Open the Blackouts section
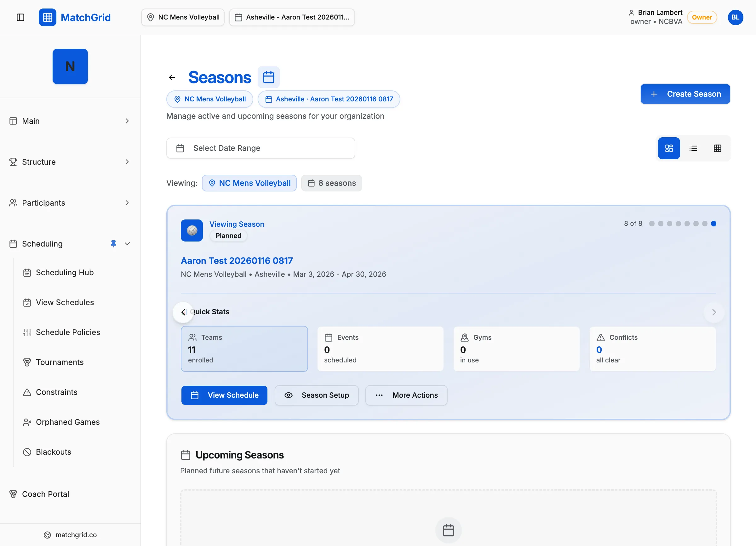 [x=53, y=452]
